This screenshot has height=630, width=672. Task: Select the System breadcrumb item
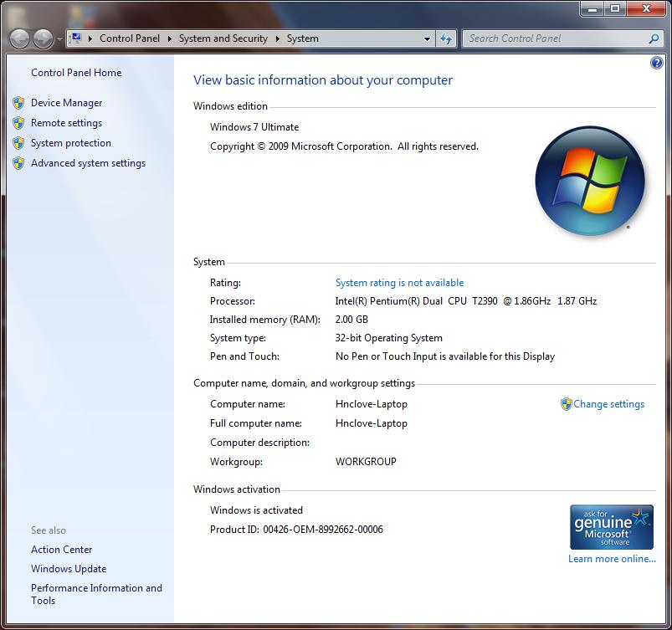[x=303, y=38]
